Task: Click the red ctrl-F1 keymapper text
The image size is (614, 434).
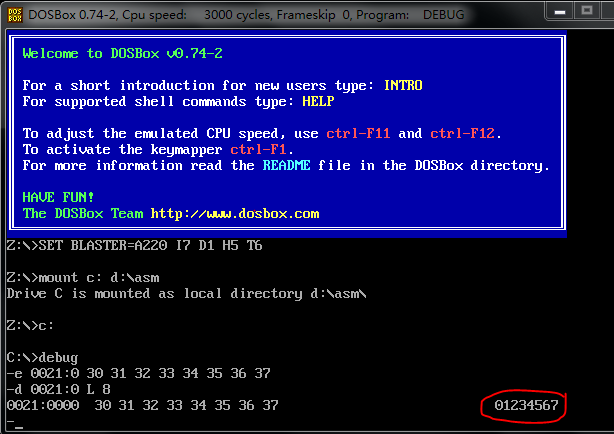Action: (258, 150)
